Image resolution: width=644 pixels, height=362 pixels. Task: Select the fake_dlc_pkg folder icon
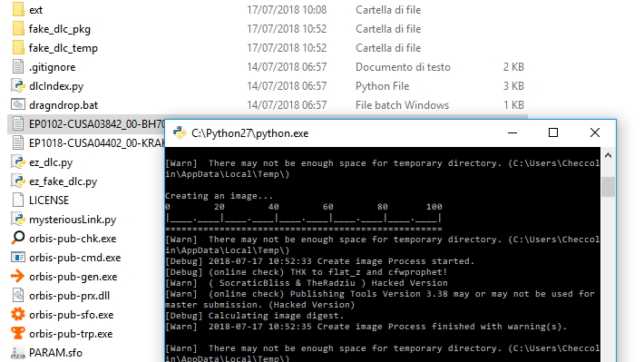coord(18,29)
